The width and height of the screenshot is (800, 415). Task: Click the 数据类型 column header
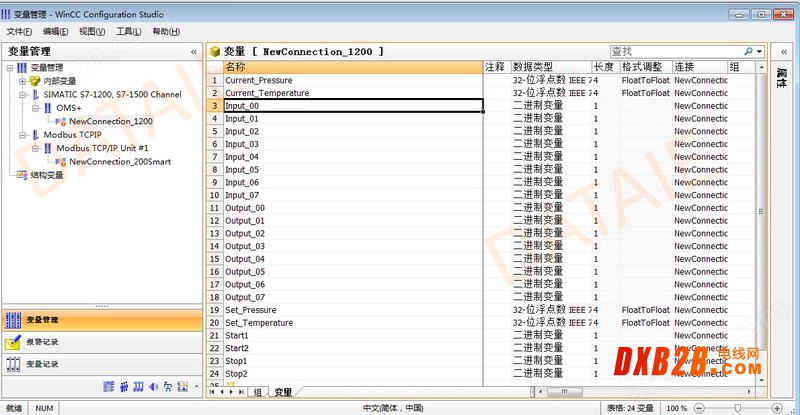(x=552, y=67)
